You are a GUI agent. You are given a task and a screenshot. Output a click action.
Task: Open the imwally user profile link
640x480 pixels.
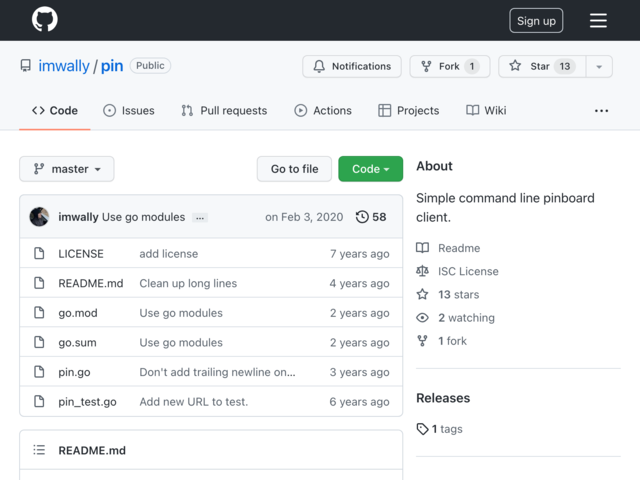coord(64,66)
